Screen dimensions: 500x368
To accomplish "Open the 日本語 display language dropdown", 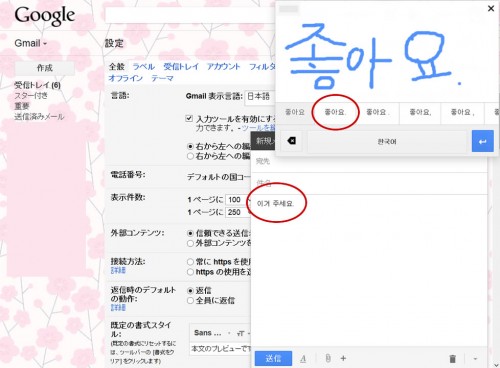I will pos(259,97).
